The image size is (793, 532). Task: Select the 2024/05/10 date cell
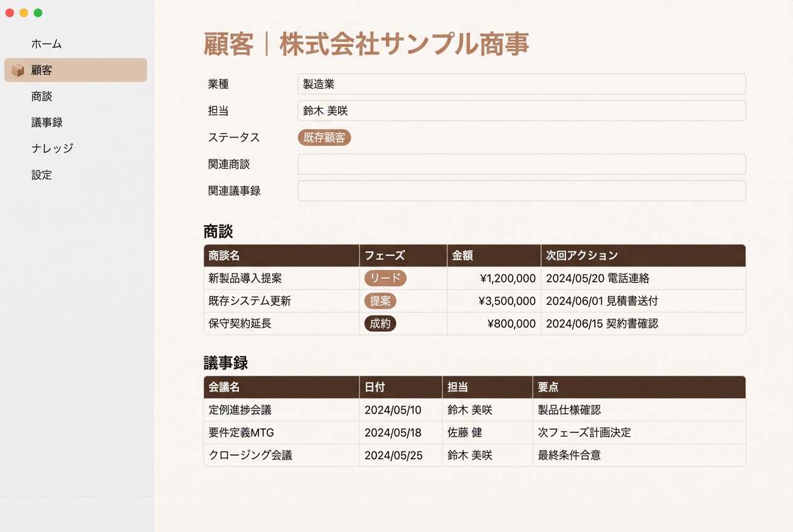pyautogui.click(x=401, y=410)
